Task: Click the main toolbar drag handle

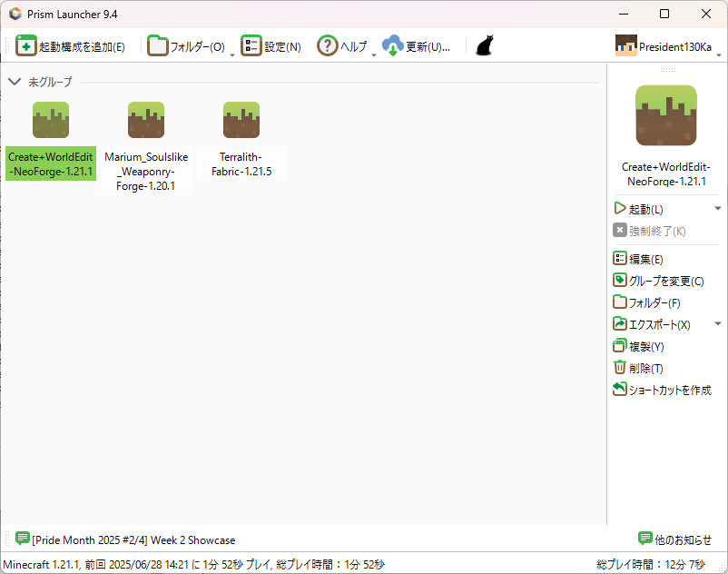Action: coord(7,46)
